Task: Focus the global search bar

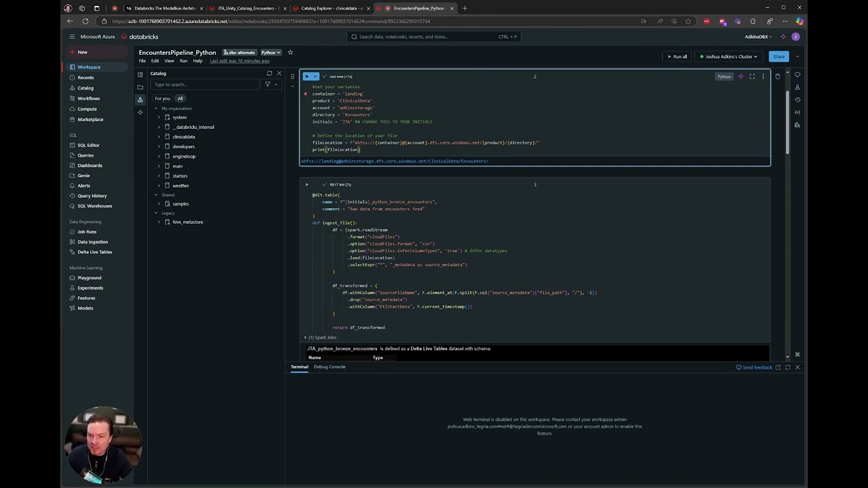Action: (x=434, y=37)
